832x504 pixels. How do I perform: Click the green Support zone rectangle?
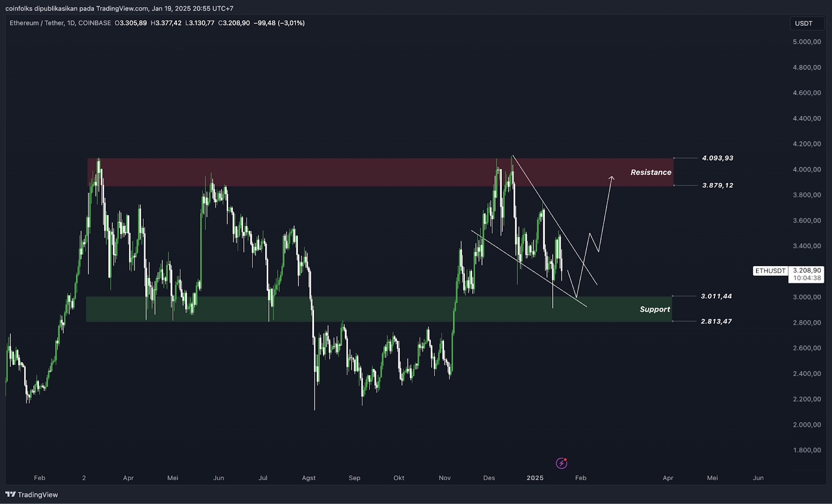[379, 309]
